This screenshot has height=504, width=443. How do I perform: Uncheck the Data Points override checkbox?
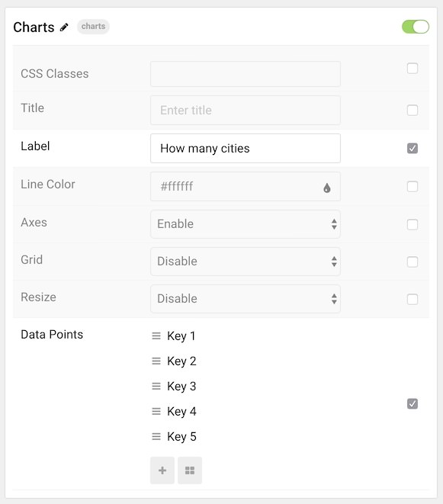413,403
